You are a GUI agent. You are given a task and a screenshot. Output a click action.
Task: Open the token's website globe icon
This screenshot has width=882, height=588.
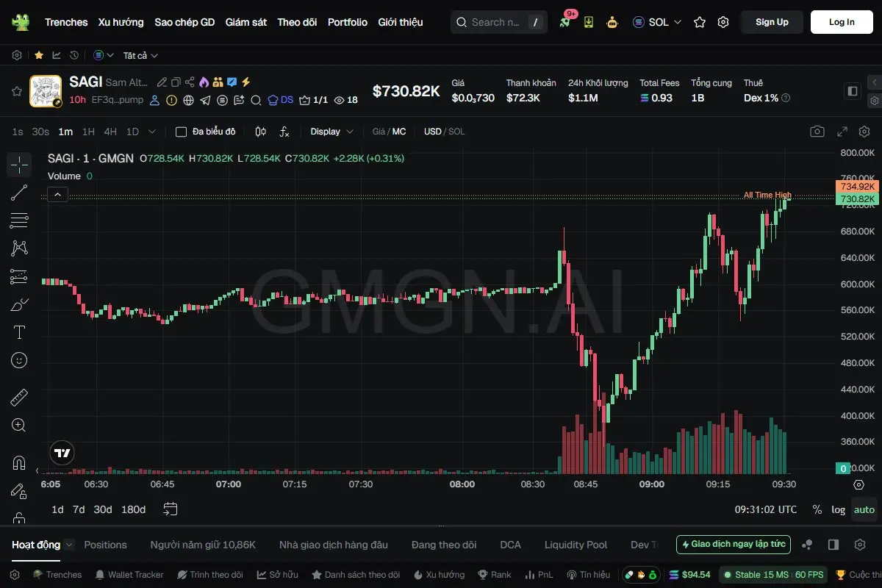coord(188,100)
